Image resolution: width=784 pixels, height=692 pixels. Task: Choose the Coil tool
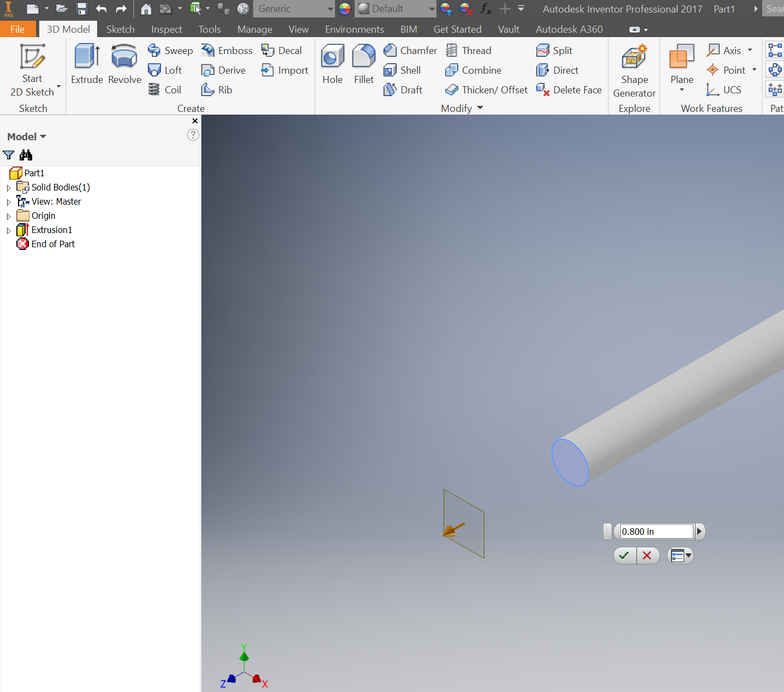point(165,90)
